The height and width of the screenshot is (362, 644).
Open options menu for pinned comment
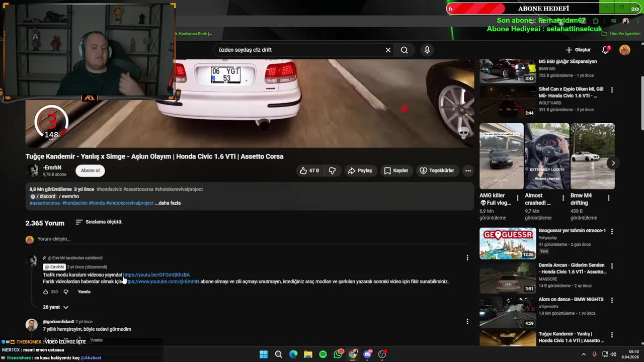click(467, 258)
